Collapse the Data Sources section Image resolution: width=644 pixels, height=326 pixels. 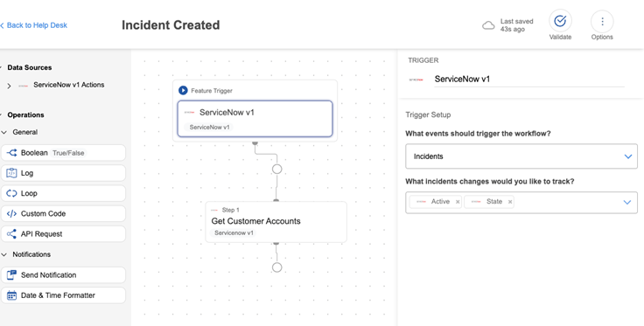click(x=1, y=67)
